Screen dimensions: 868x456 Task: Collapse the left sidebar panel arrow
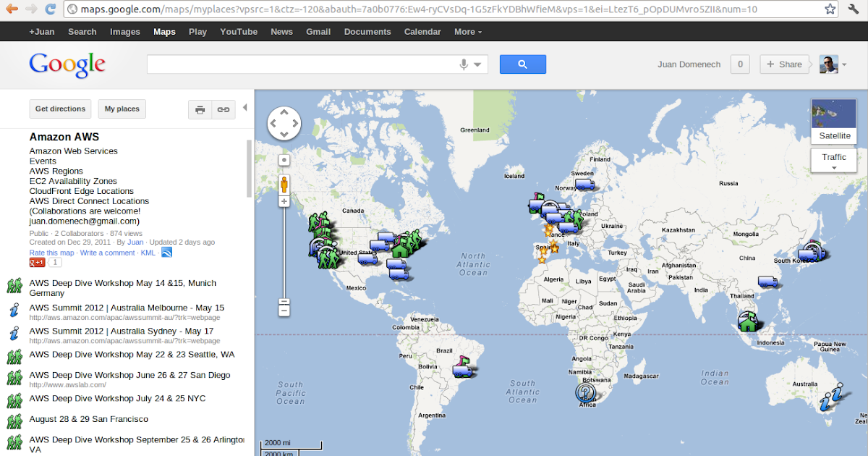click(x=245, y=106)
